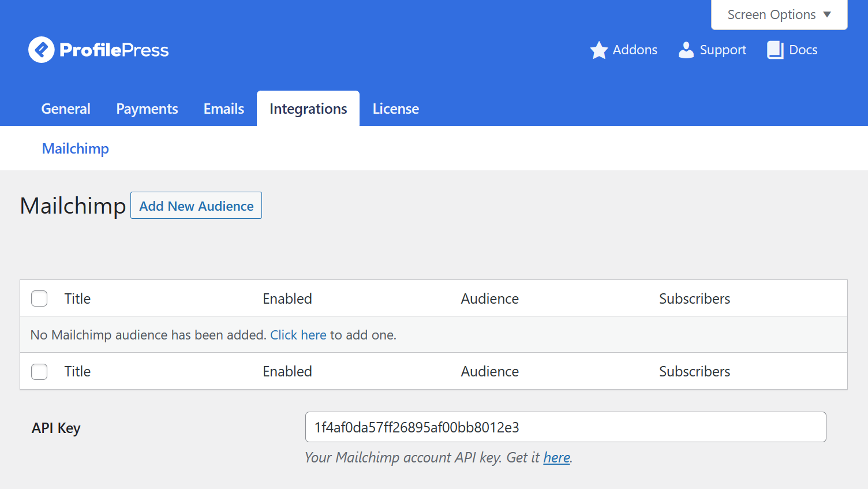The image size is (868, 489).
Task: Follow the 'here' link for API key
Action: pos(556,458)
